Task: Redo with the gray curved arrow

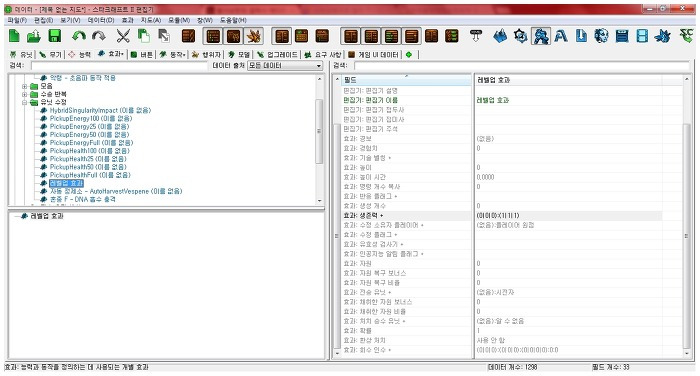Action: (99, 36)
